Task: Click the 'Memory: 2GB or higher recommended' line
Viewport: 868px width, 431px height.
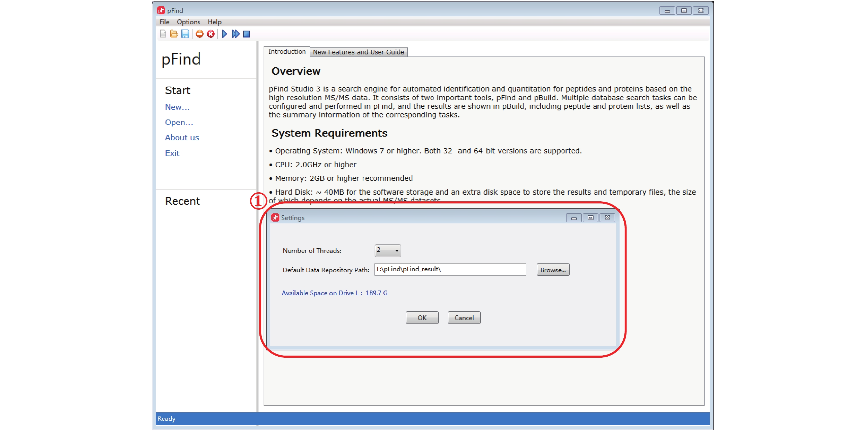Action: pos(341,178)
